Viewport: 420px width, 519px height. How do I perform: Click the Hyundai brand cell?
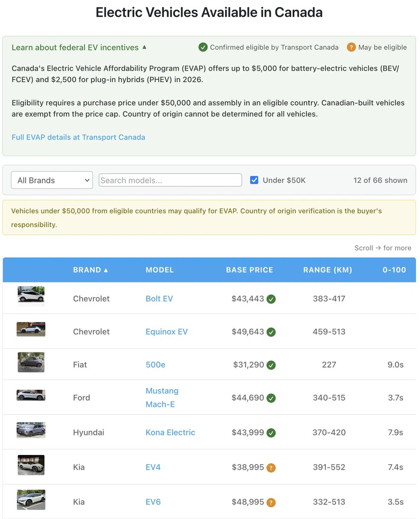pyautogui.click(x=89, y=432)
